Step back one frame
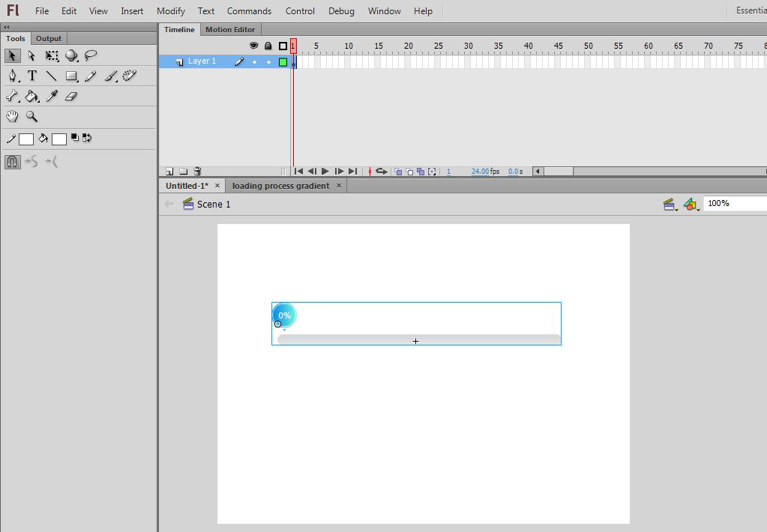This screenshot has height=532, width=767. point(312,171)
